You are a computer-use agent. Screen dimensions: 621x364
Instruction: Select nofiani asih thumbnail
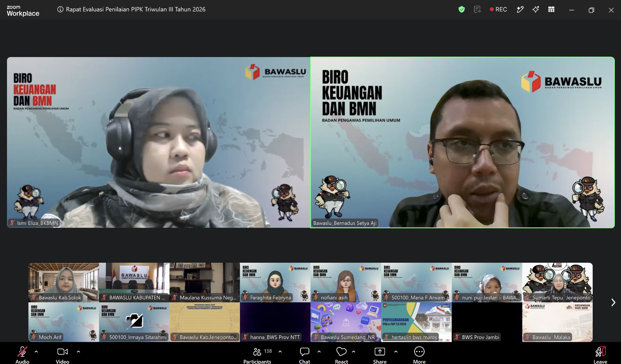tap(346, 283)
